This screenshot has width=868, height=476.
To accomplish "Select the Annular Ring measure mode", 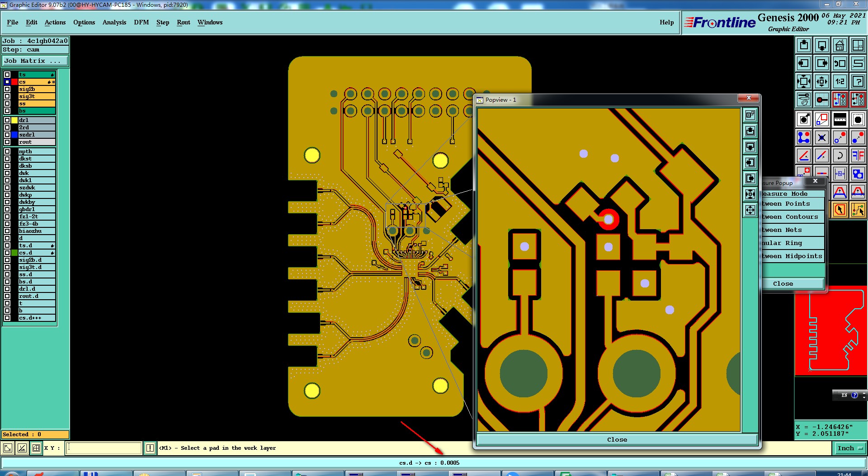I will point(793,243).
